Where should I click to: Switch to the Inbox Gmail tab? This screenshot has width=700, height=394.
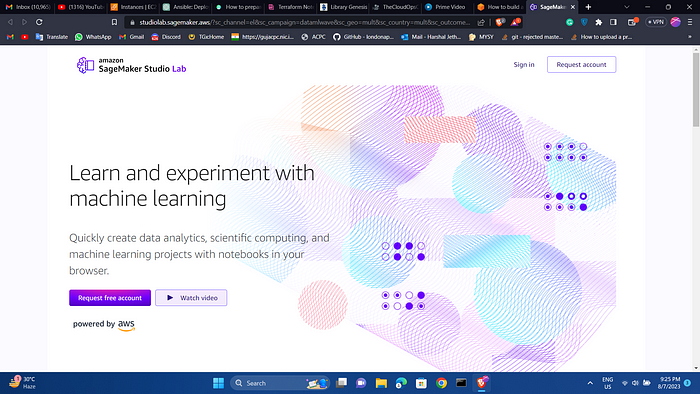28,7
